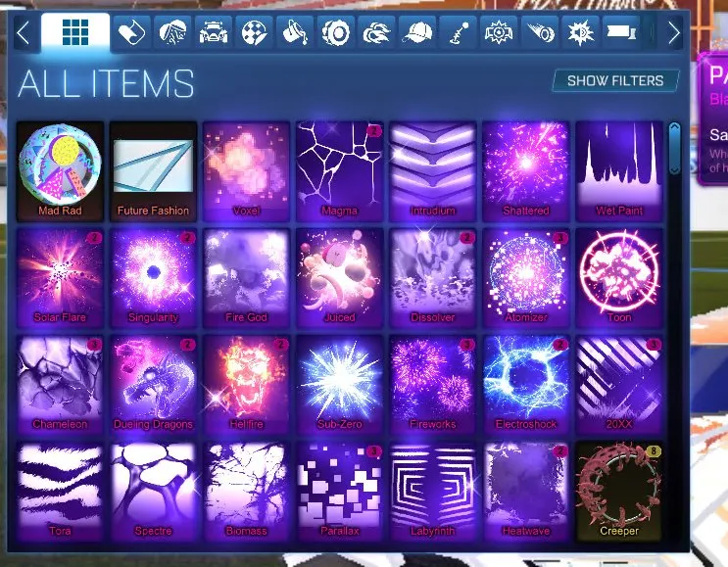Open the Toppers cap category tab
This screenshot has height=567, width=728.
pyautogui.click(x=417, y=32)
